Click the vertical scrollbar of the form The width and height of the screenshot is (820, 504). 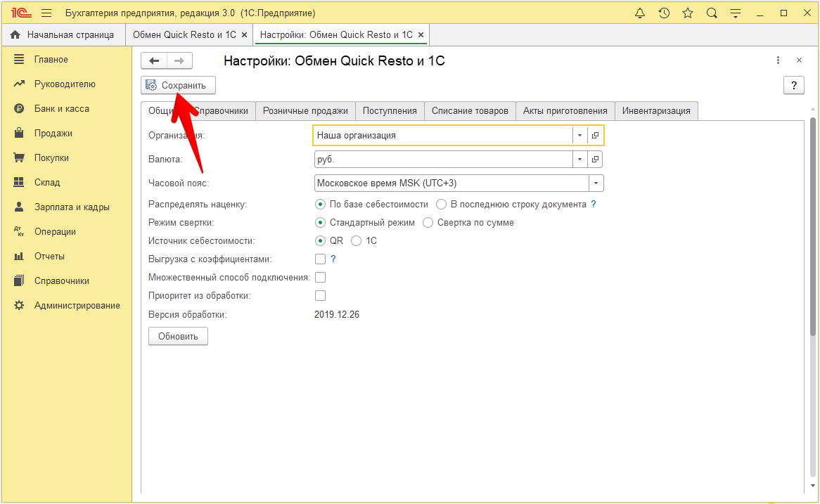pyautogui.click(x=813, y=226)
